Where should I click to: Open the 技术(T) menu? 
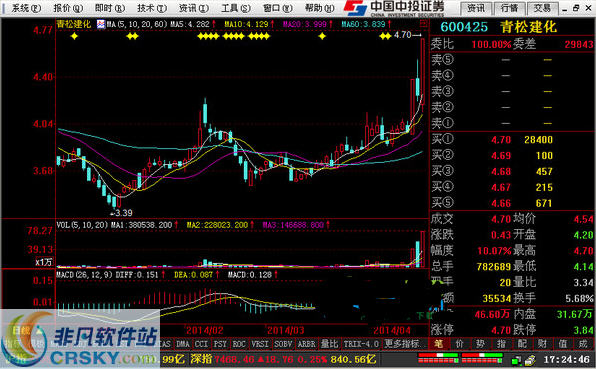(152, 8)
